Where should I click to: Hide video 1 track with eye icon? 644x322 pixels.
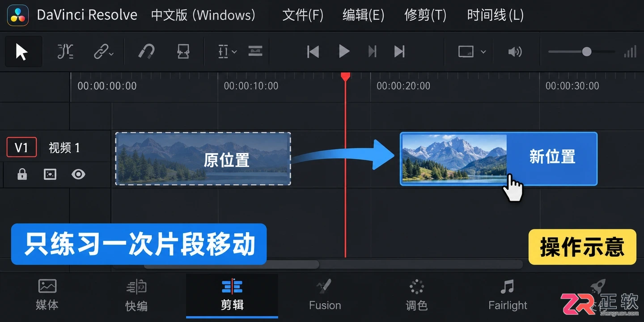(78, 174)
